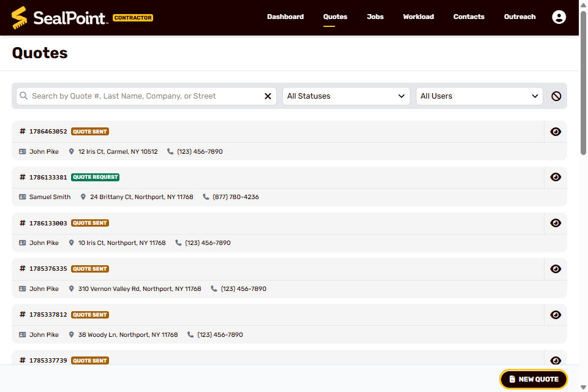Click phone icon on 12 Iris Ct row
The image size is (588, 392).
pyautogui.click(x=170, y=151)
